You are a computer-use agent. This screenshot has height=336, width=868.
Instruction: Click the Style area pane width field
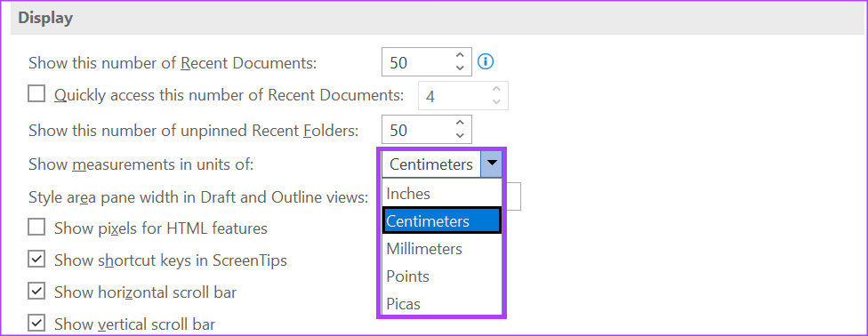pos(511,196)
